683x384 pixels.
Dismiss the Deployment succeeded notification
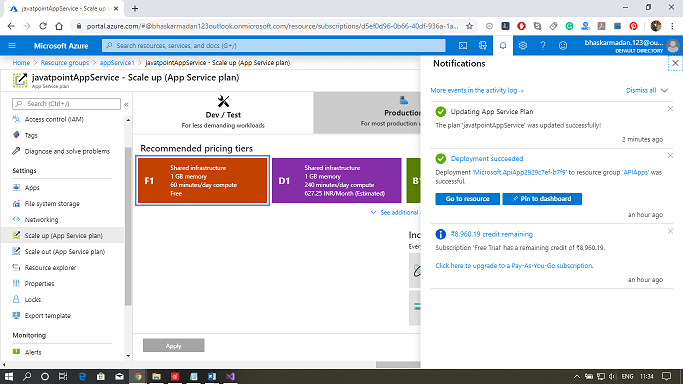[670, 156]
